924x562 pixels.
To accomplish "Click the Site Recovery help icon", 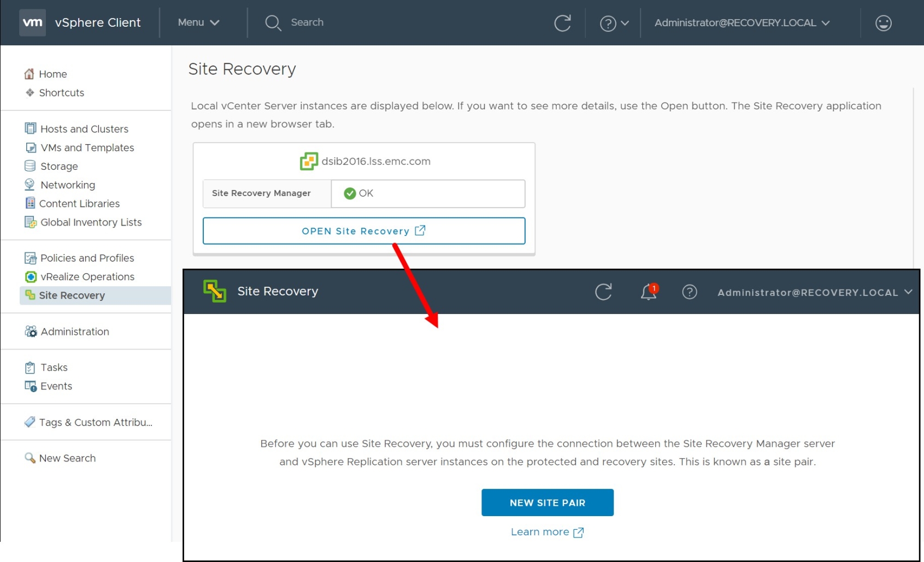I will coord(690,292).
